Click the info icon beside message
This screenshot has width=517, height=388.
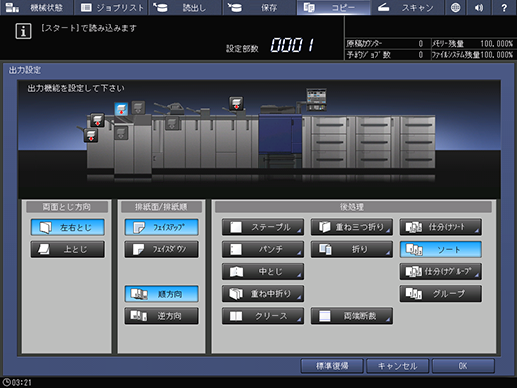click(x=23, y=31)
